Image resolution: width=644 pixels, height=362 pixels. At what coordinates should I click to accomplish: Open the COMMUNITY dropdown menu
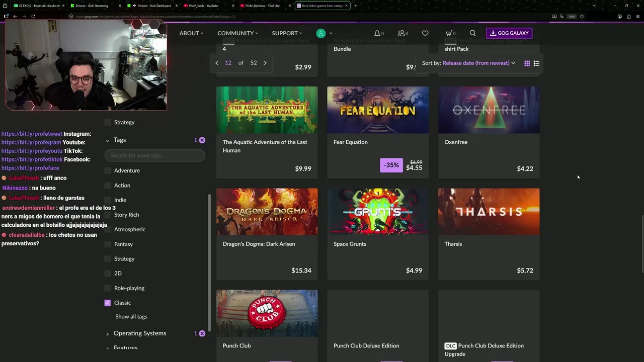click(237, 33)
